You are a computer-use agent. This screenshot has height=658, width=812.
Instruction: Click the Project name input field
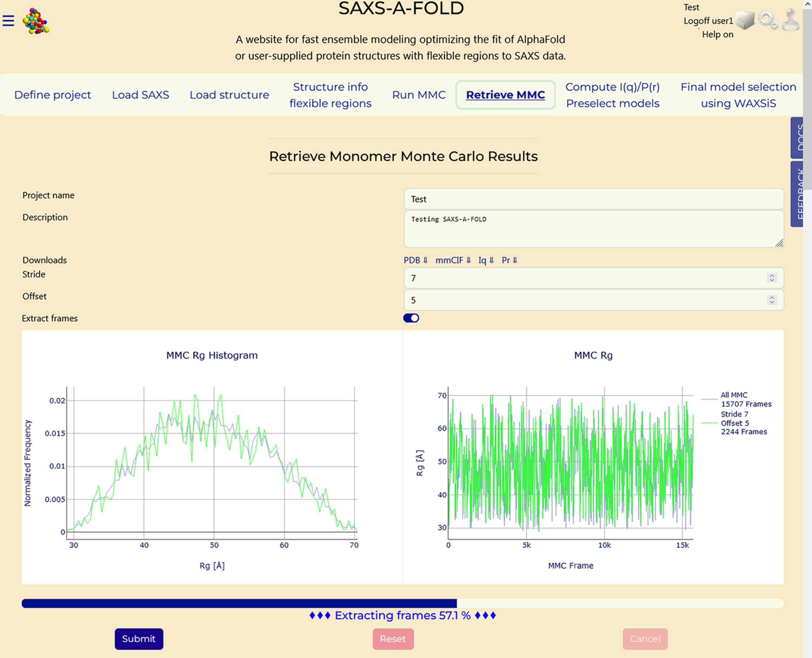coord(594,199)
